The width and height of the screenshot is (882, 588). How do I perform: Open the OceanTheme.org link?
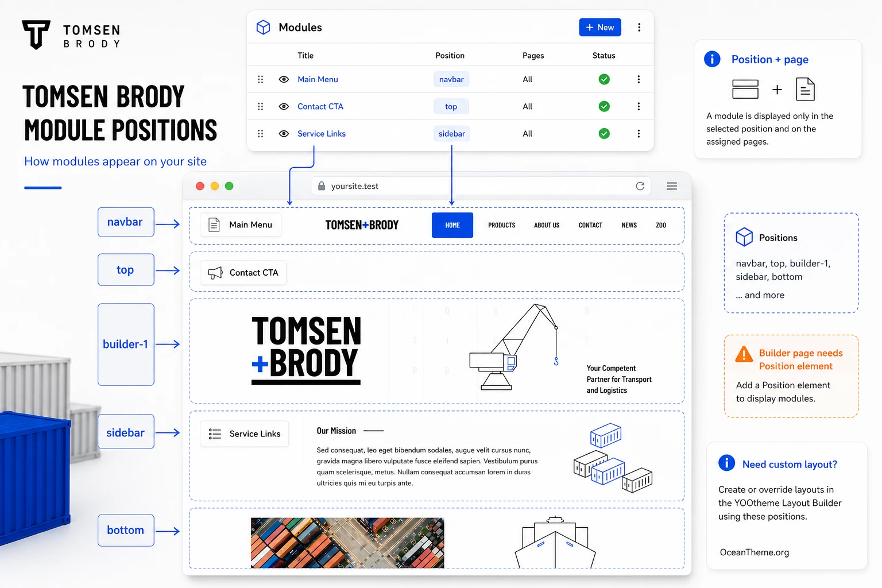coord(755,552)
